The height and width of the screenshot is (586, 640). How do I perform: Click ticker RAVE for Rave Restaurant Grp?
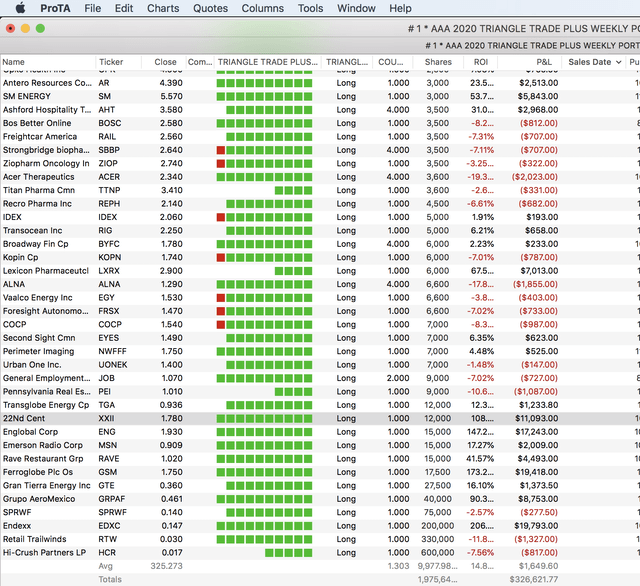pos(109,459)
